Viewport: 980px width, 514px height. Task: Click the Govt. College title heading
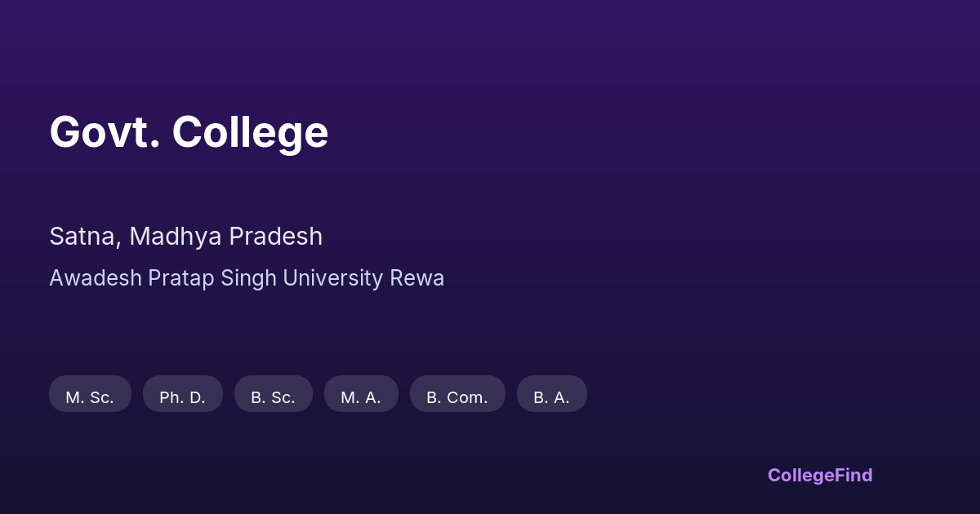coord(189,131)
